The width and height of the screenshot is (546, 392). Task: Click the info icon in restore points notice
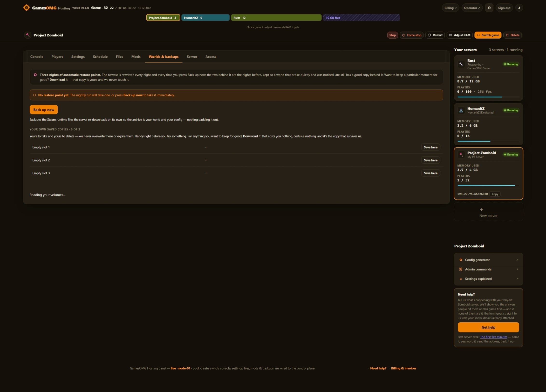pos(35,75)
